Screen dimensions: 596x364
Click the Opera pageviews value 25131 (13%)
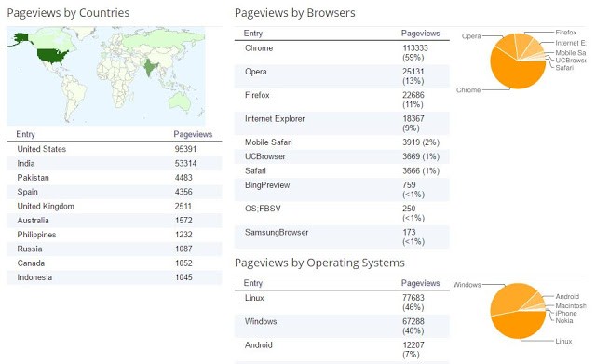(413, 76)
